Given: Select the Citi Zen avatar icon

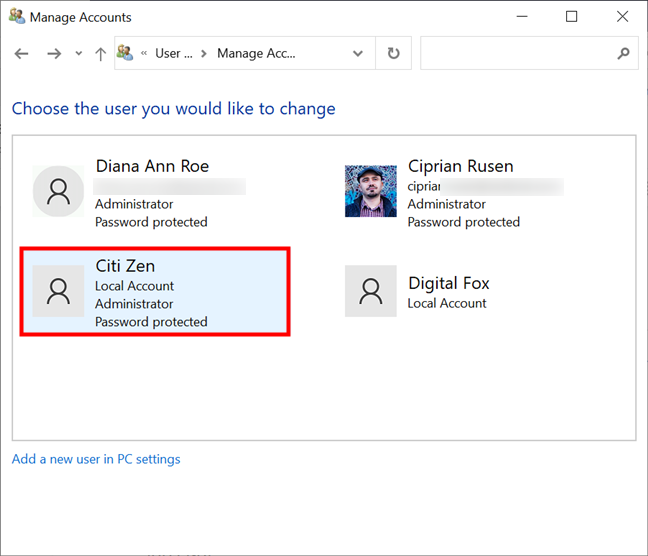Looking at the screenshot, I should click(x=58, y=291).
